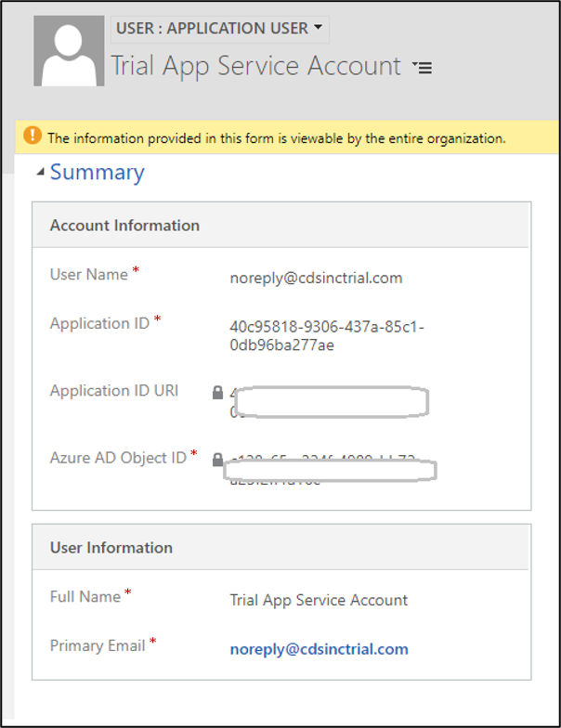Click the organization visibility notification text
This screenshot has height=728, width=561.
point(277,138)
